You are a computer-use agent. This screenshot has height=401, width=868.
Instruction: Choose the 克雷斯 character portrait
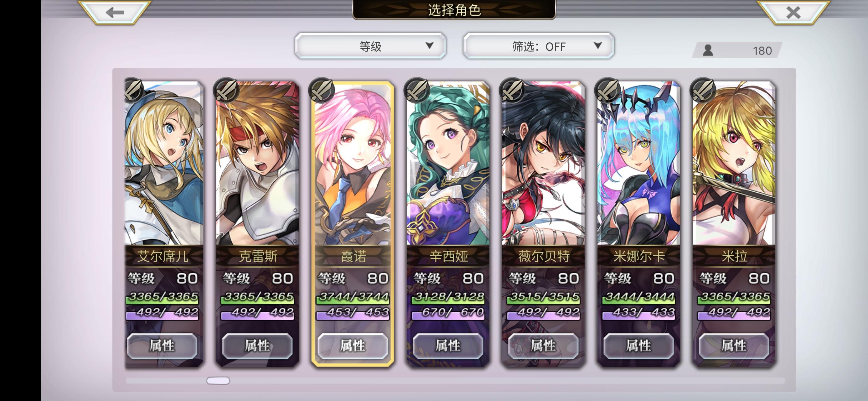click(257, 163)
